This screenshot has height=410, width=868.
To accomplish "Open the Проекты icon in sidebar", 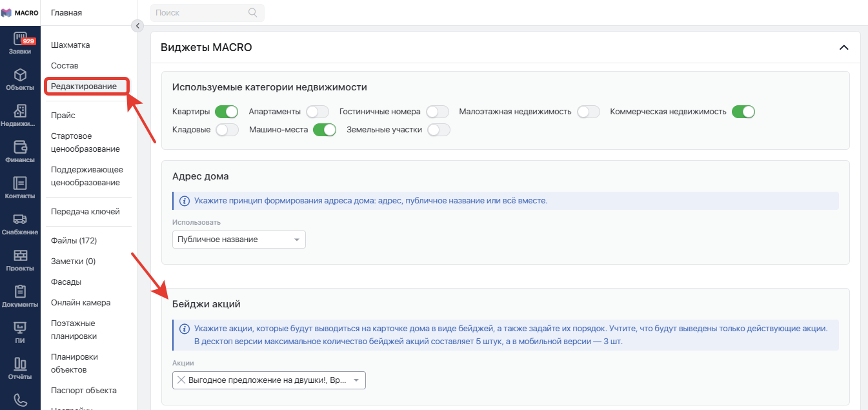I will pyautogui.click(x=20, y=256).
